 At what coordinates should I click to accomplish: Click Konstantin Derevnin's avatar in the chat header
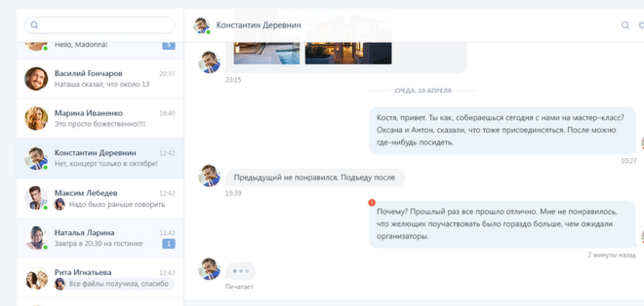coord(202,25)
